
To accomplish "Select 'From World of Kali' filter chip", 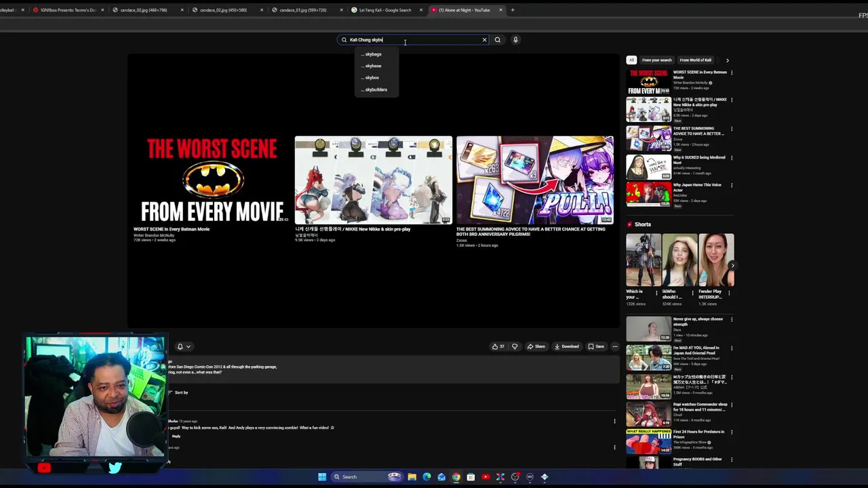I will point(695,60).
